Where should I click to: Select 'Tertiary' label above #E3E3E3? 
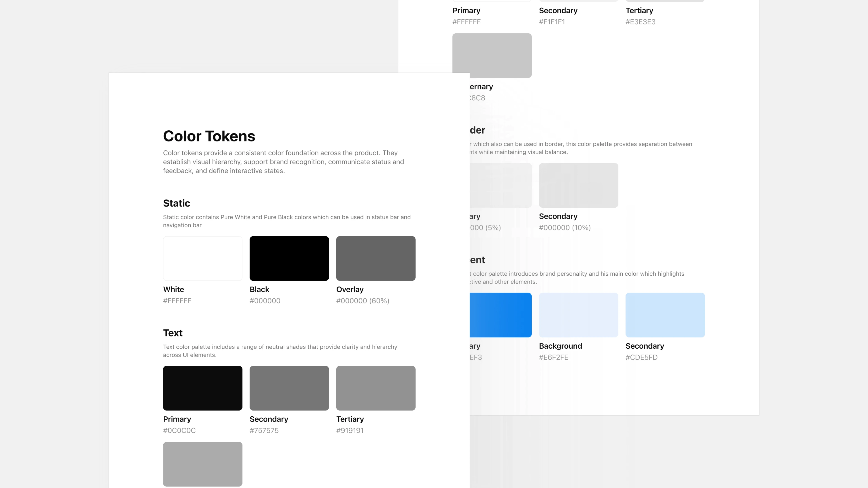[639, 11]
